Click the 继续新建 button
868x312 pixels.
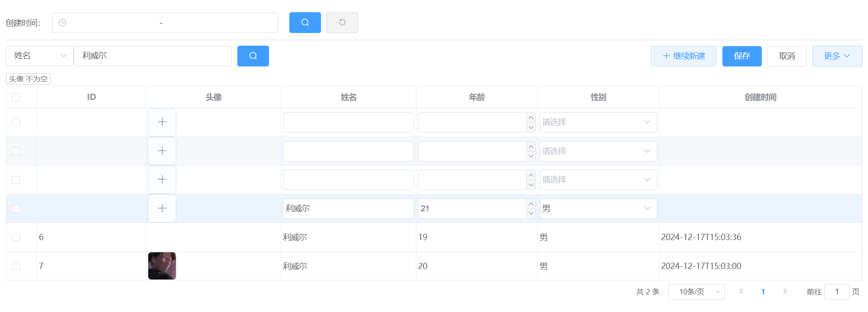tap(684, 56)
